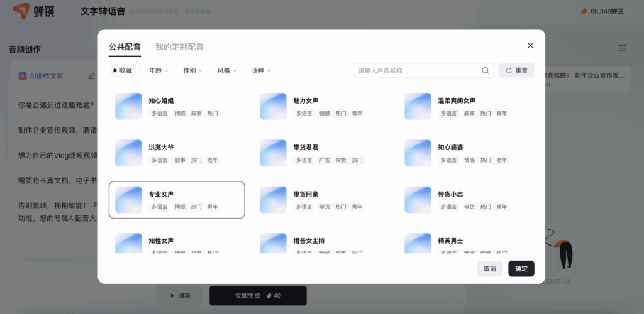Click the 知心姐姐 voice name text

click(x=161, y=100)
